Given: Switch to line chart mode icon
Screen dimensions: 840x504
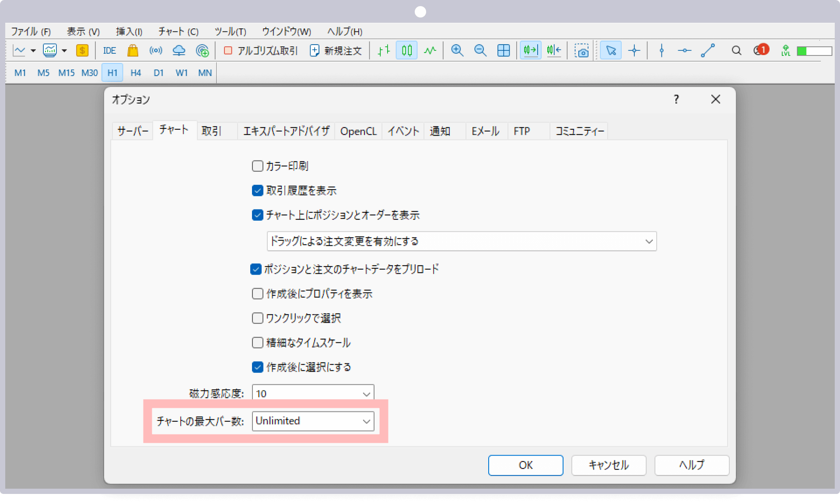Looking at the screenshot, I should point(430,51).
